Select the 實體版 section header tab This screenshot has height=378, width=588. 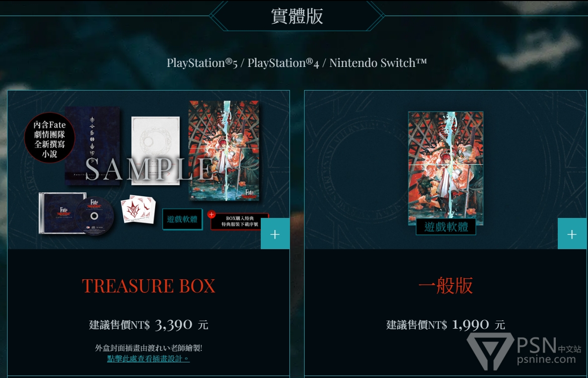point(297,16)
